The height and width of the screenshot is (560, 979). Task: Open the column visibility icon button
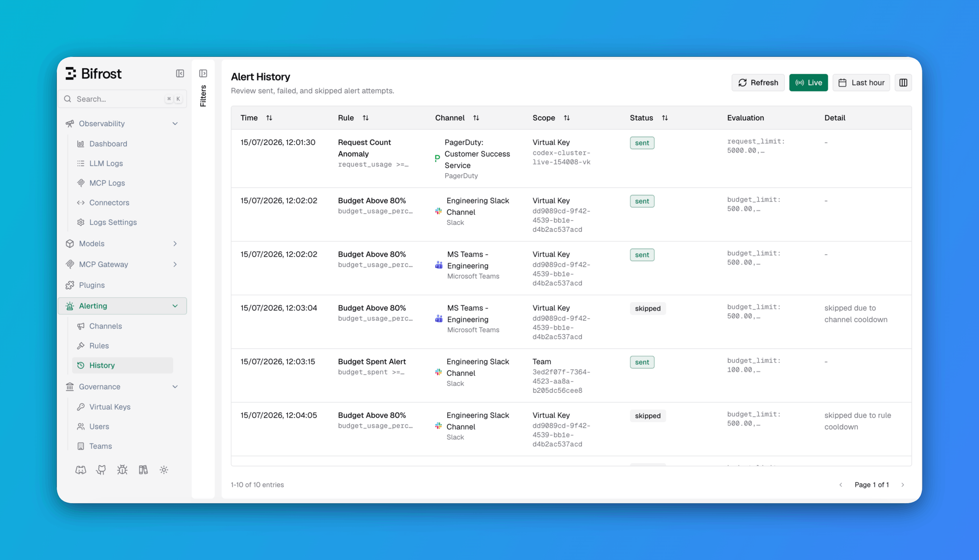point(903,83)
